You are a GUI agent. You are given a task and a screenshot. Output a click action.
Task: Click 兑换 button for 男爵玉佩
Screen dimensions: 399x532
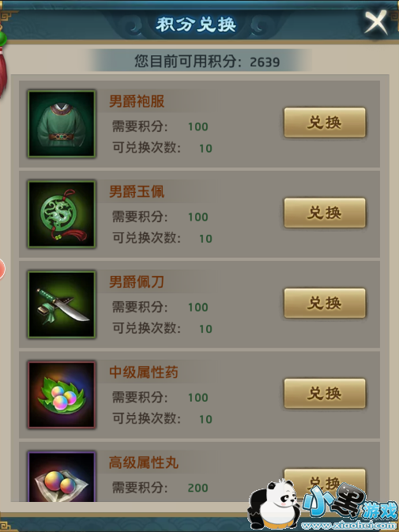point(325,213)
